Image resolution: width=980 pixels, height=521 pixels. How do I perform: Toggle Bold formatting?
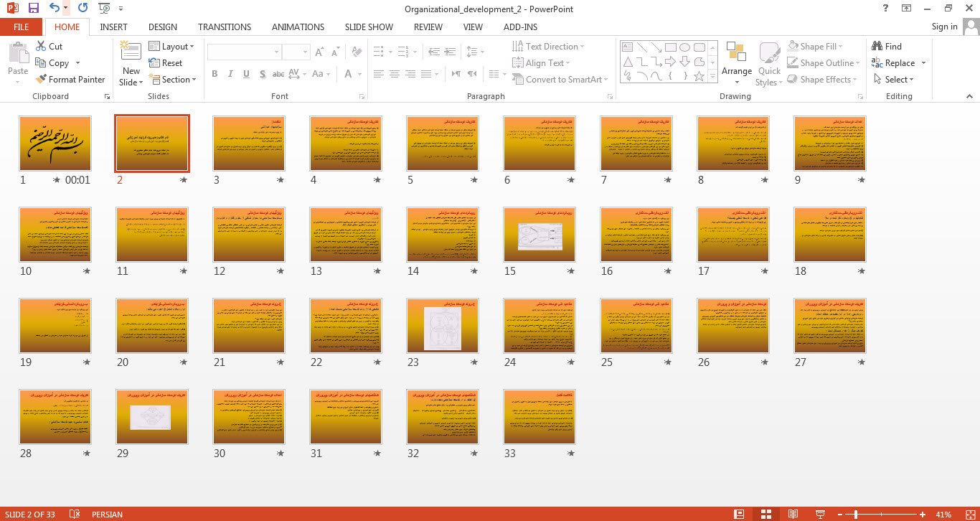pyautogui.click(x=215, y=74)
